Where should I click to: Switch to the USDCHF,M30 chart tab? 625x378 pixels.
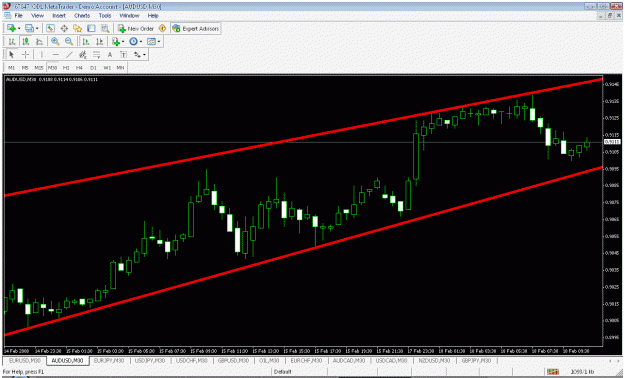coord(192,360)
